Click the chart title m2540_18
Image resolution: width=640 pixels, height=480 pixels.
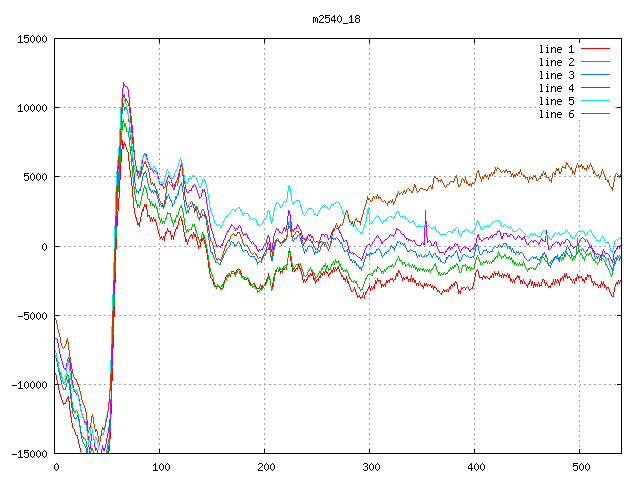coord(336,19)
